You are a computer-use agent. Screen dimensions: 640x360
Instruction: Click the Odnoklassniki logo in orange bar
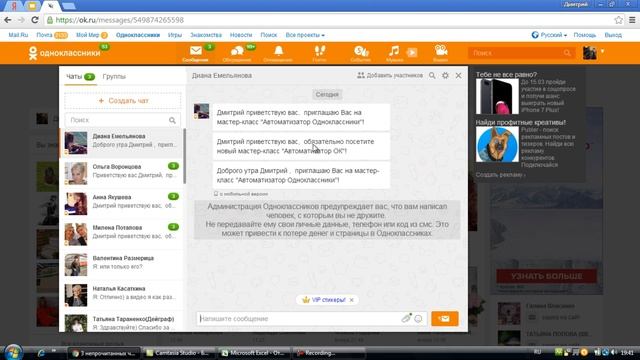(64, 53)
